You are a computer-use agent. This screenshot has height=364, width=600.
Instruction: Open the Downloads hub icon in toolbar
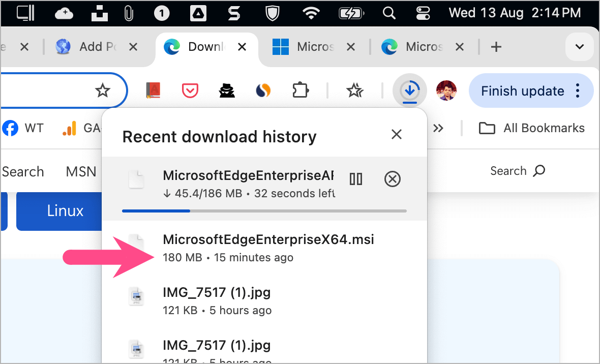410,90
